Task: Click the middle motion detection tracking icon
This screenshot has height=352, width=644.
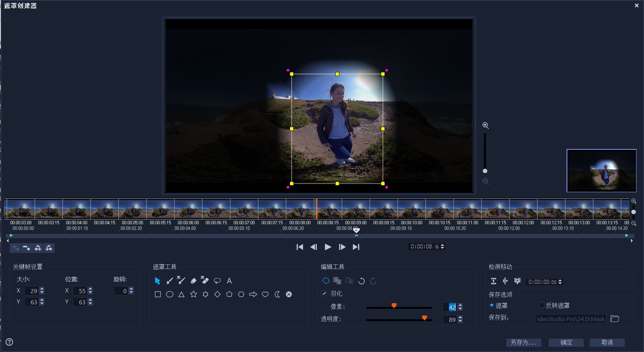Action: coord(505,281)
